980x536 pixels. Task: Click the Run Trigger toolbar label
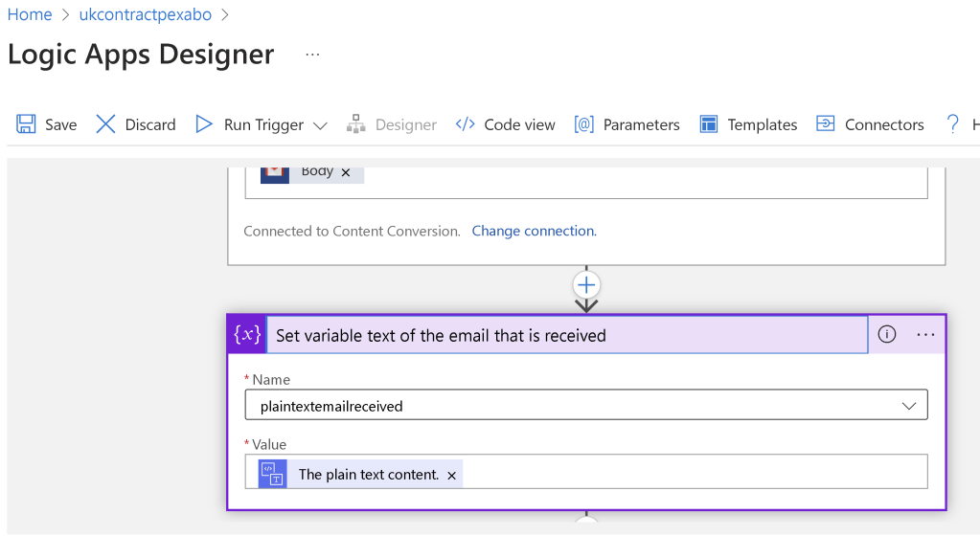pyautogui.click(x=263, y=125)
